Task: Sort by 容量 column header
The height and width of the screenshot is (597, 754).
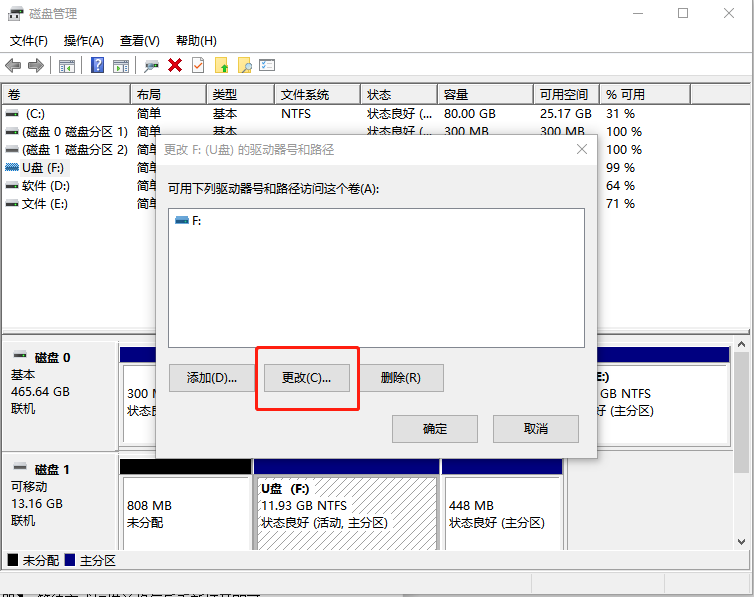Action: coord(486,95)
